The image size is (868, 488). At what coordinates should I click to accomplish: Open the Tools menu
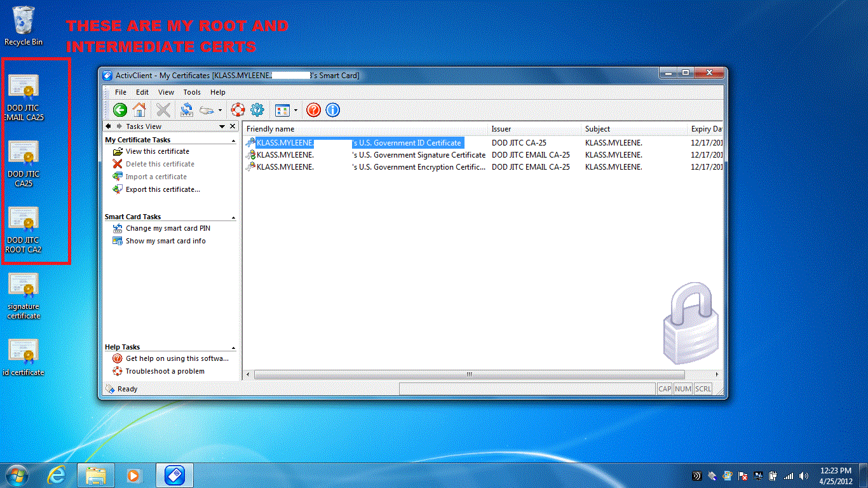click(192, 92)
